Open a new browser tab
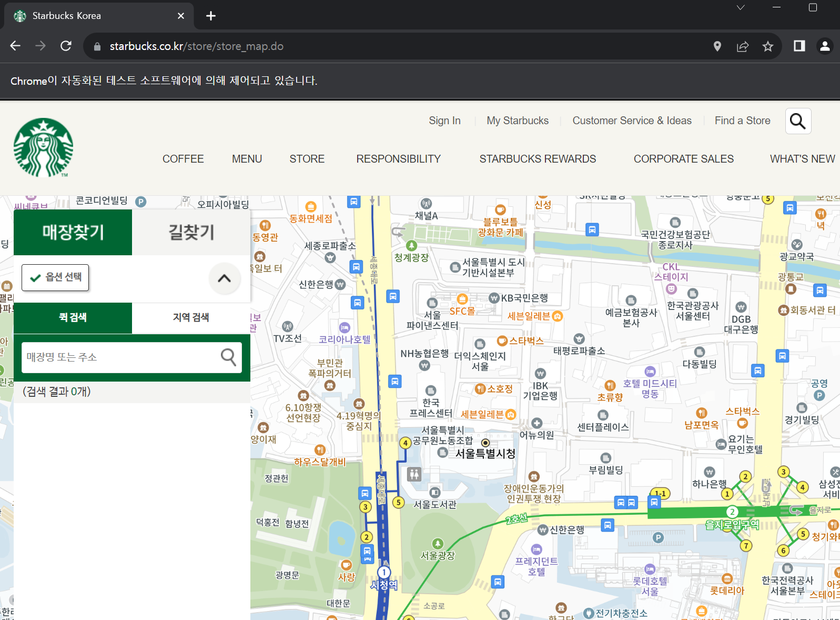Screen dimensions: 840x620 point(211,16)
